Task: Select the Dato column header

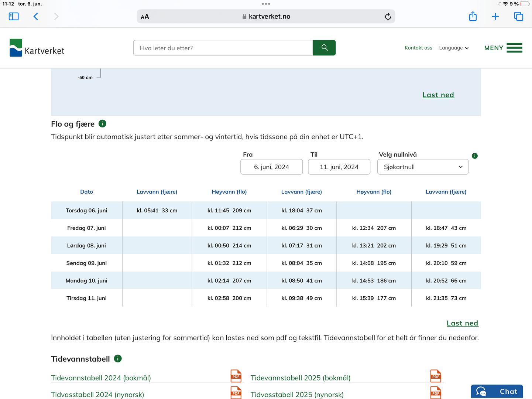Action: click(86, 192)
